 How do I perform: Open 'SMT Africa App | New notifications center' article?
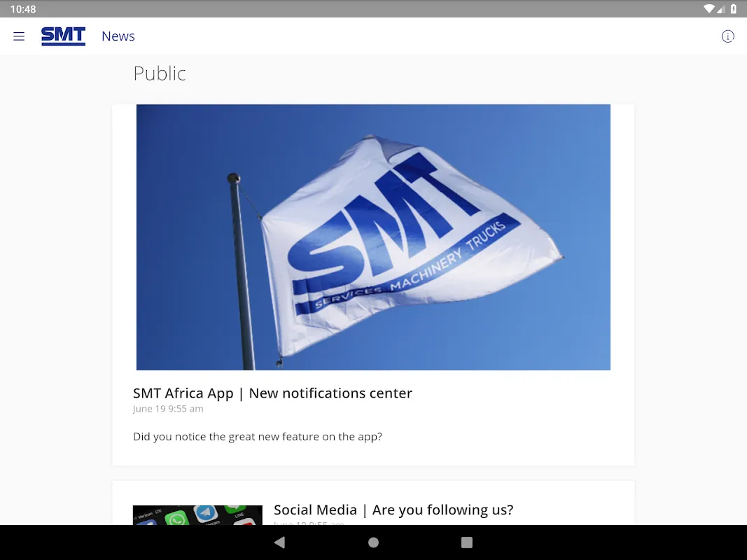coord(272,393)
